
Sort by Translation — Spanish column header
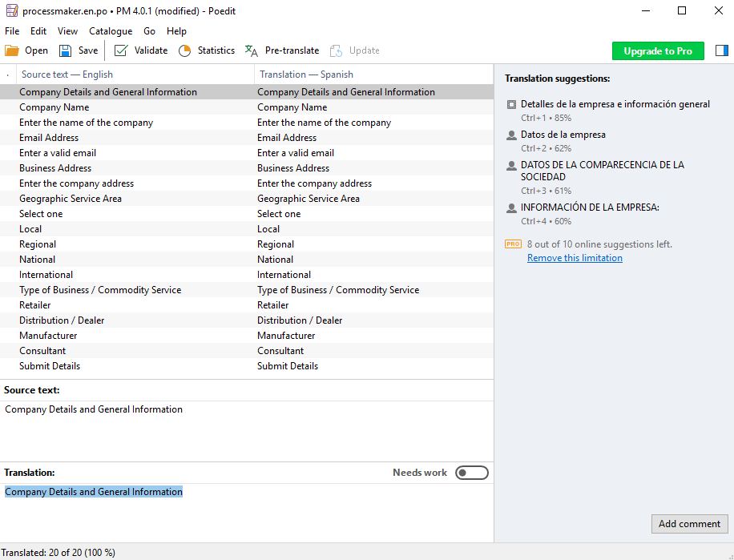click(306, 75)
